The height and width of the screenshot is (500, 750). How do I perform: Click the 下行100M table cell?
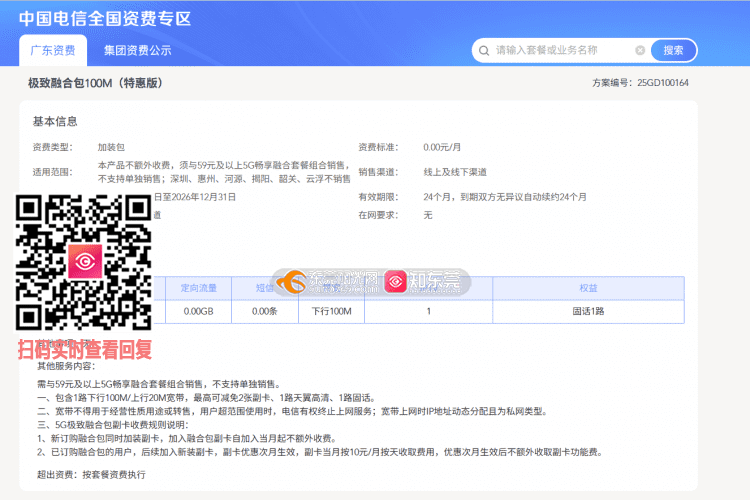pos(331,311)
